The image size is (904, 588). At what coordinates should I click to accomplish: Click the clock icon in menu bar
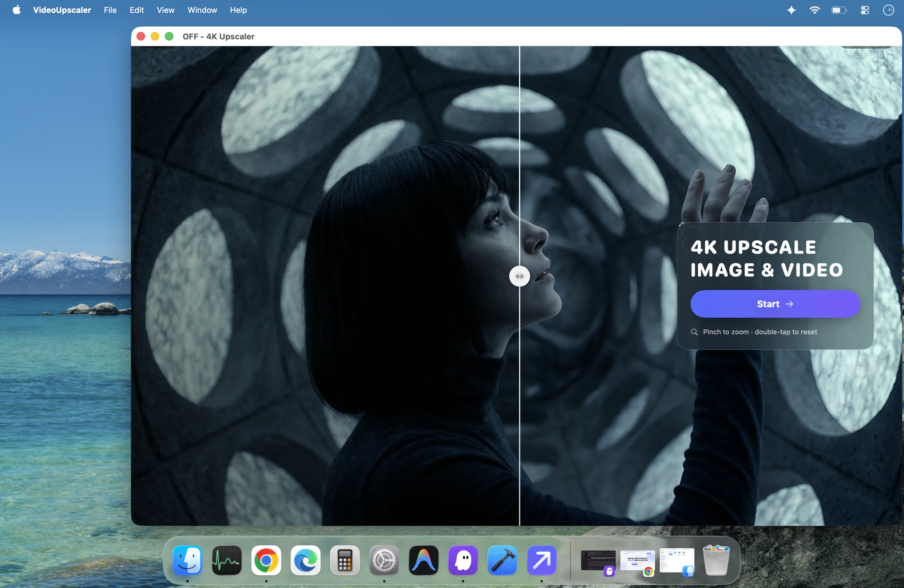(888, 10)
